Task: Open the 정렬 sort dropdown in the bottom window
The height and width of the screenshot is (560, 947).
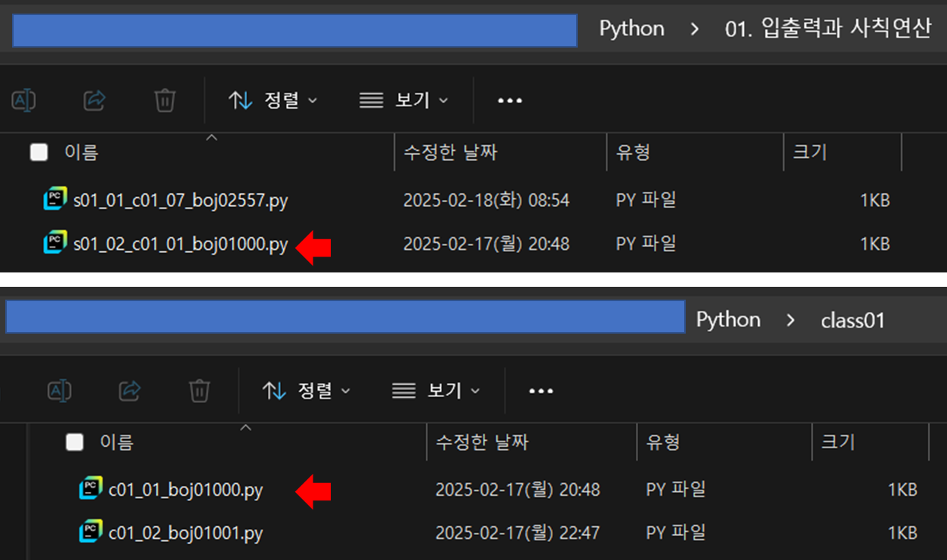Action: [308, 390]
